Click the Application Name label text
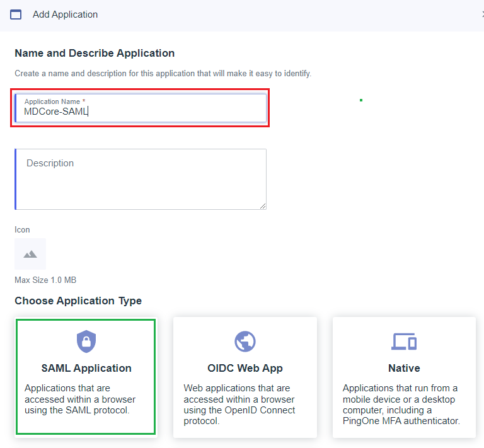The image size is (484, 448). click(x=52, y=101)
